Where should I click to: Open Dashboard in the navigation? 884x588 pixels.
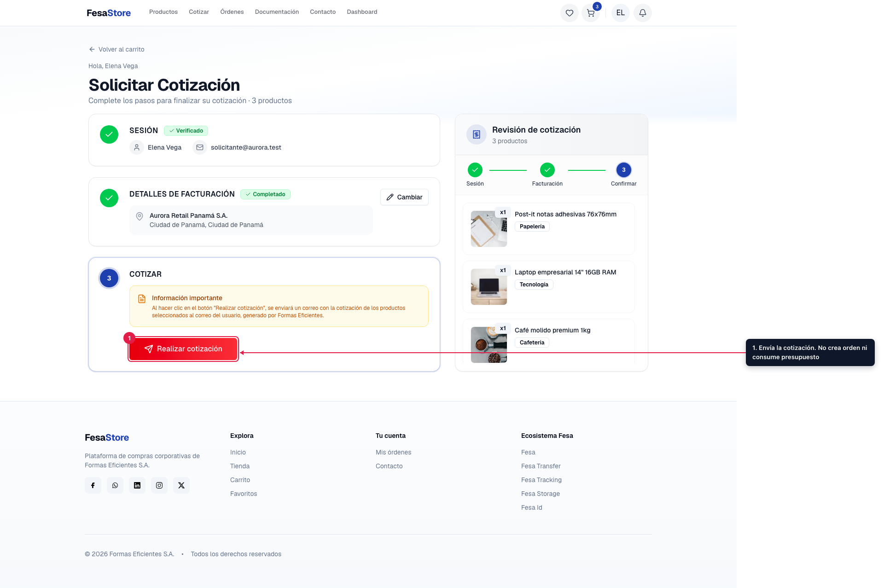point(362,12)
